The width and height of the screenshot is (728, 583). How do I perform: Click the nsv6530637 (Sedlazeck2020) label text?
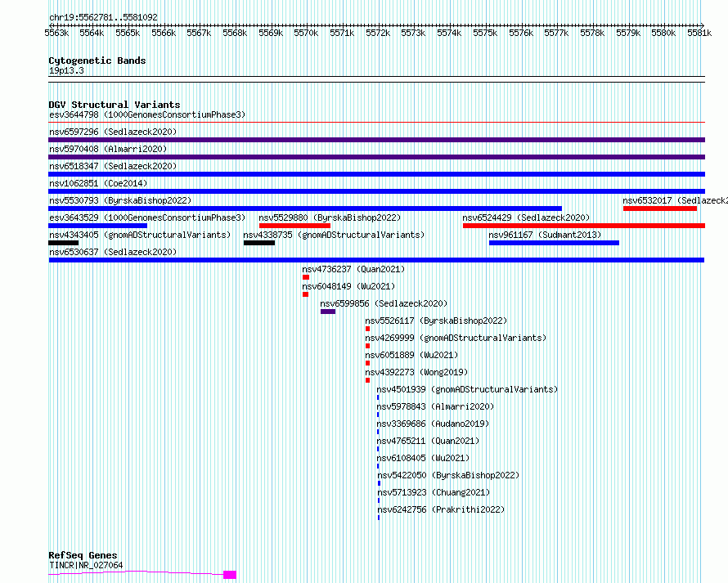coord(113,252)
